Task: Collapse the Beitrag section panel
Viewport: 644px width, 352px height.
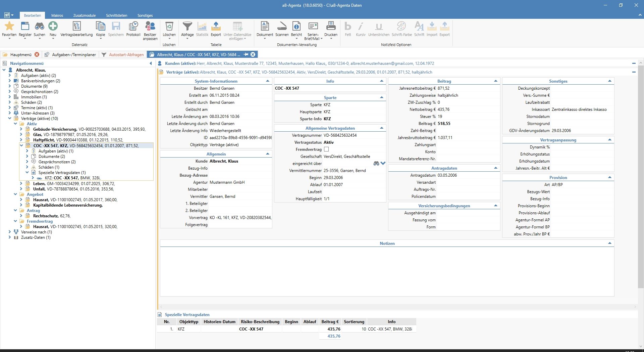Action: (495, 81)
